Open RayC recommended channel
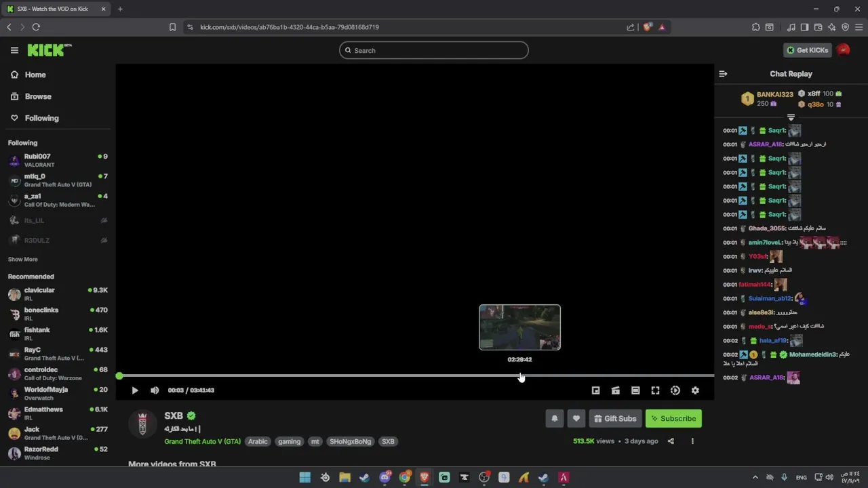 click(58, 354)
